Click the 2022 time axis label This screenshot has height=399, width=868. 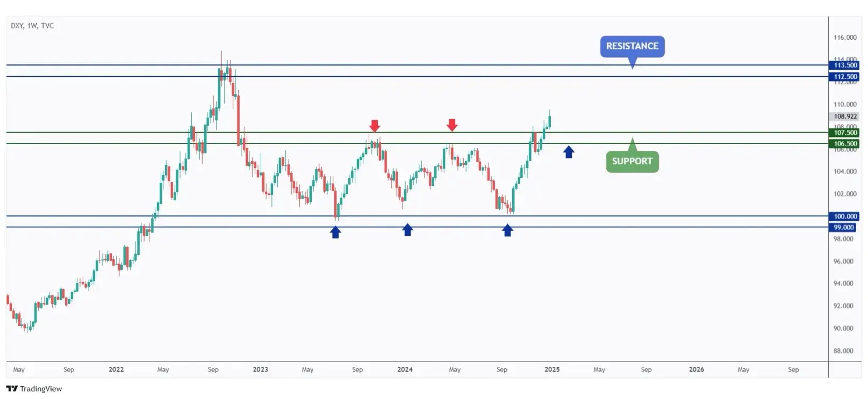click(116, 369)
